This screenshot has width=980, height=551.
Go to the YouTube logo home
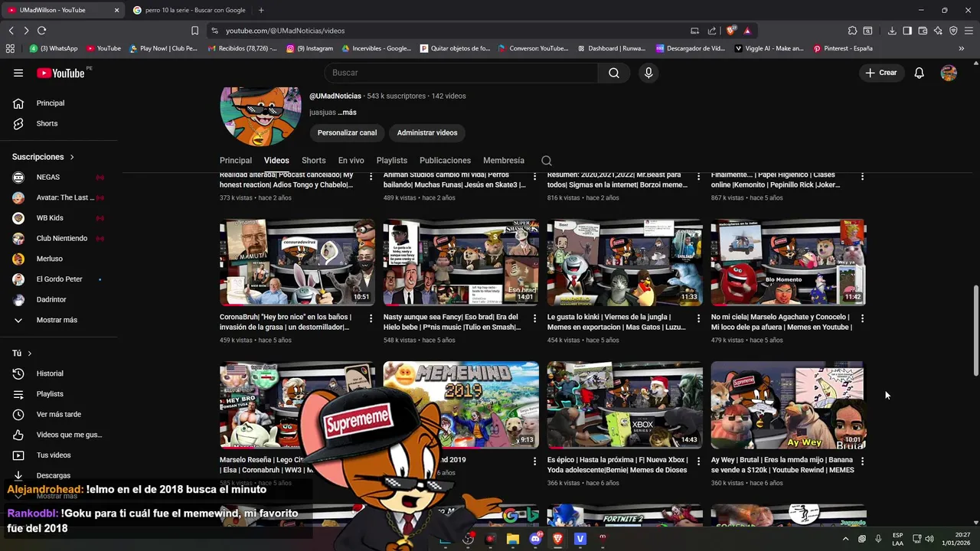[60, 73]
